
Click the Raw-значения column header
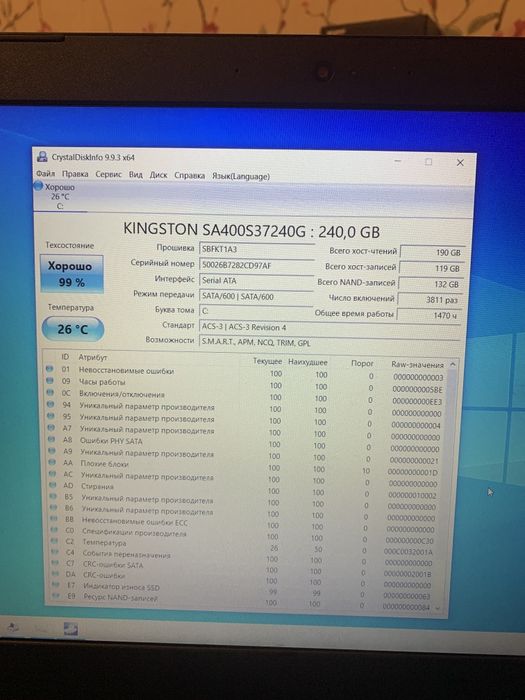click(x=417, y=364)
